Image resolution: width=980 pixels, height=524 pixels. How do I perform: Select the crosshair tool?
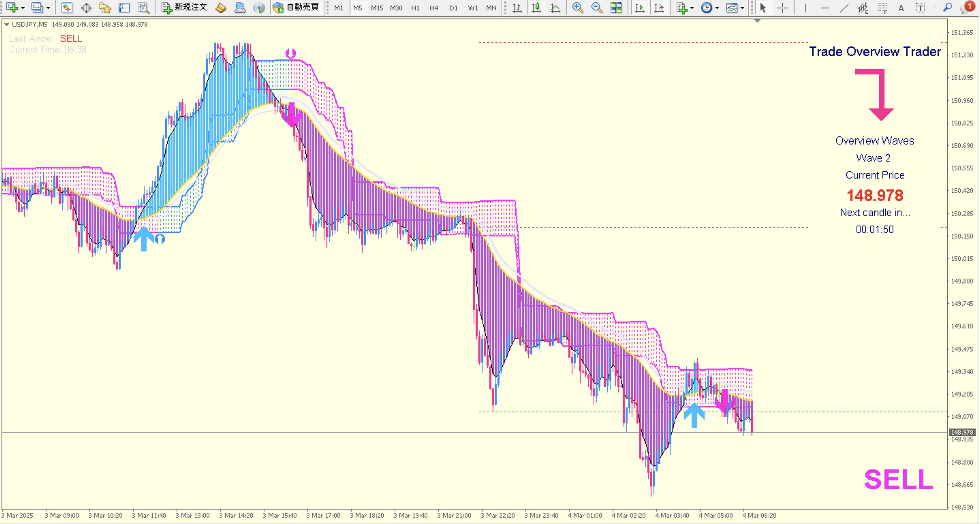pyautogui.click(x=783, y=7)
